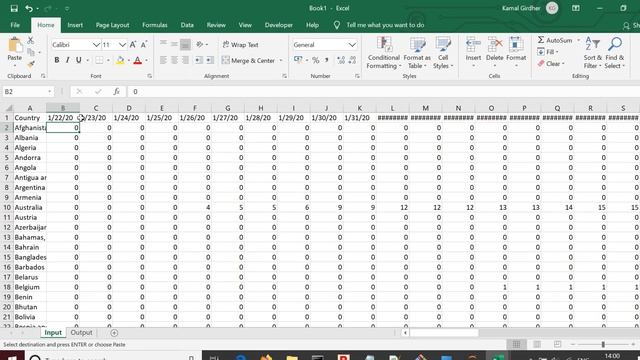Open the AutoSum dropdown arrow
Viewport: 640px width, 360px height.
(x=578, y=40)
